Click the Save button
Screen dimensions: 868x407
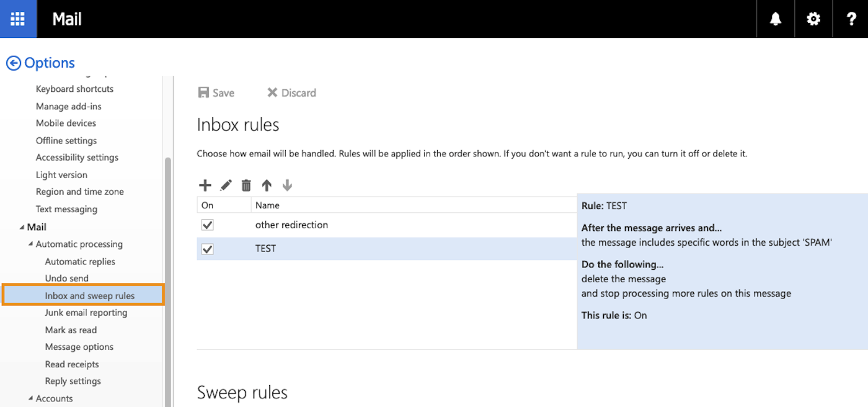(216, 93)
